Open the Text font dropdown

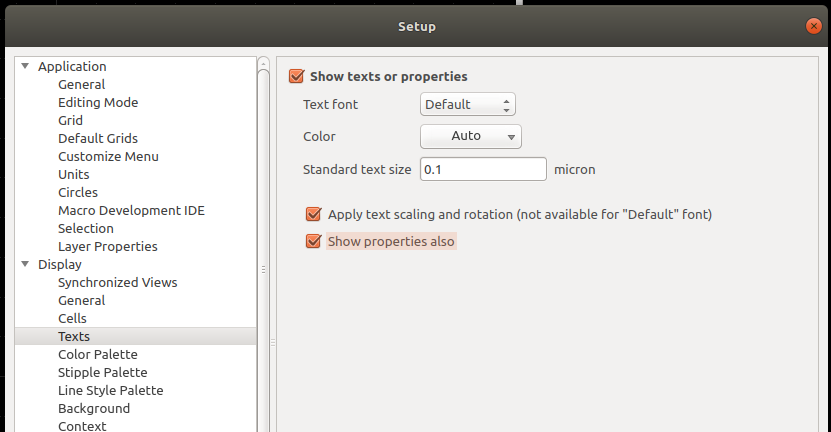(x=467, y=104)
